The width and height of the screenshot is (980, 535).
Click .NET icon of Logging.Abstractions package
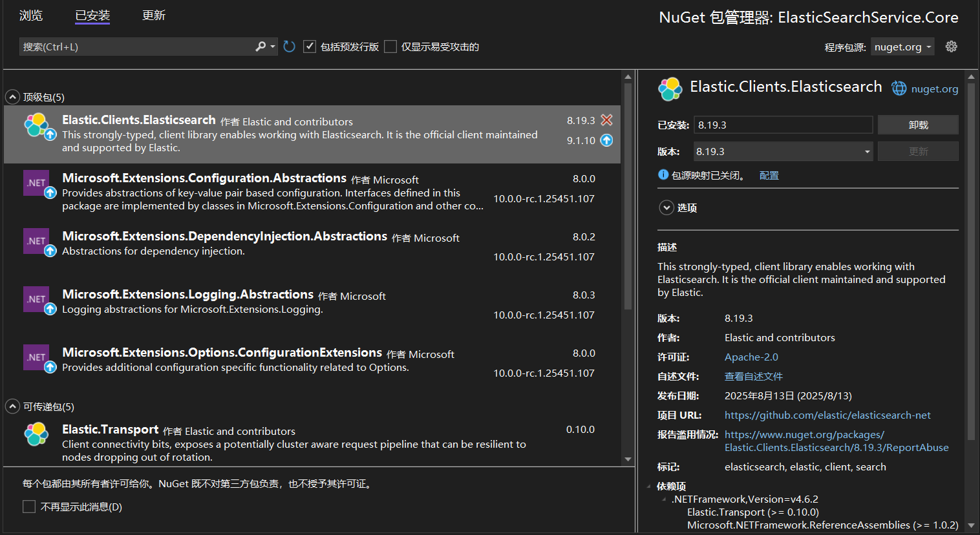[36, 299]
